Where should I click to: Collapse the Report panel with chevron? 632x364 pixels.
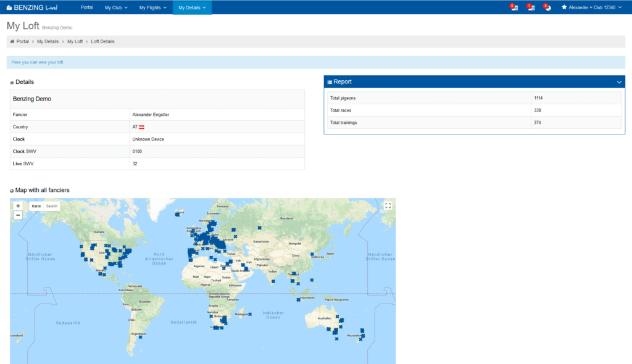tap(619, 82)
